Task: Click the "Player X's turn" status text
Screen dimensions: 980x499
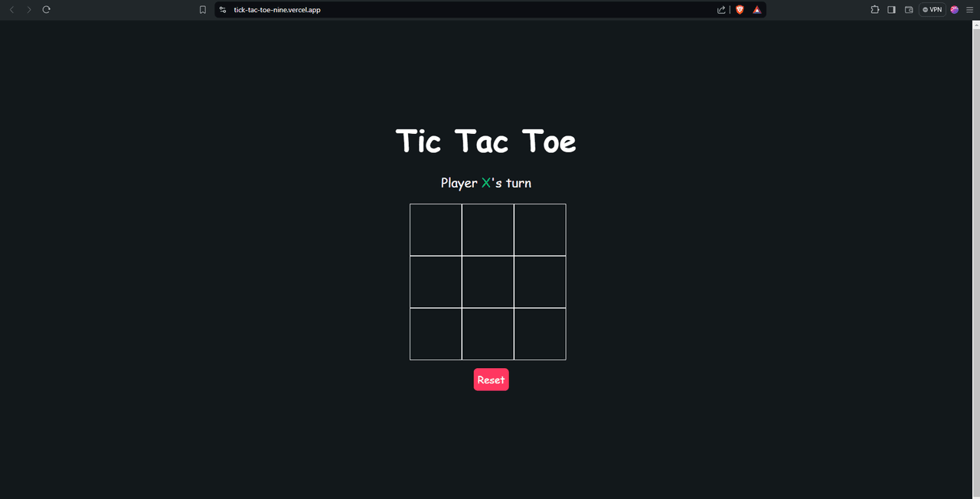Action: click(486, 183)
